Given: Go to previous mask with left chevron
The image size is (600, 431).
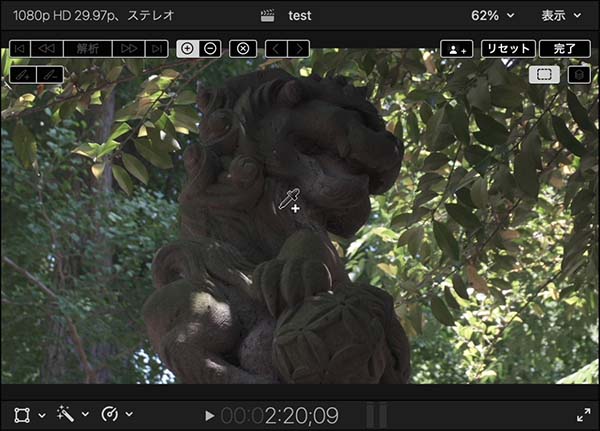Looking at the screenshot, I should [x=276, y=49].
